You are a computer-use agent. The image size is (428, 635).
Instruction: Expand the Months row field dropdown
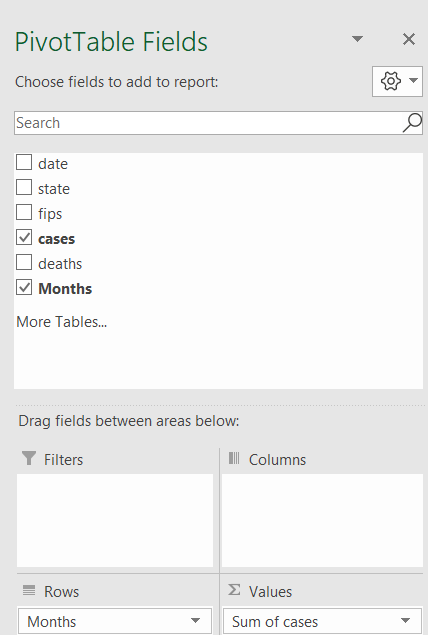point(196,621)
